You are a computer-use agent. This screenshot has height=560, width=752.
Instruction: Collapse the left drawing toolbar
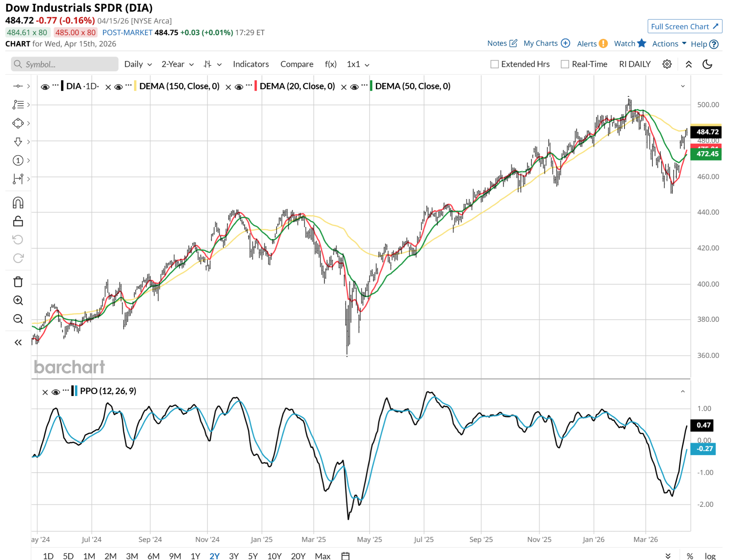(18, 342)
